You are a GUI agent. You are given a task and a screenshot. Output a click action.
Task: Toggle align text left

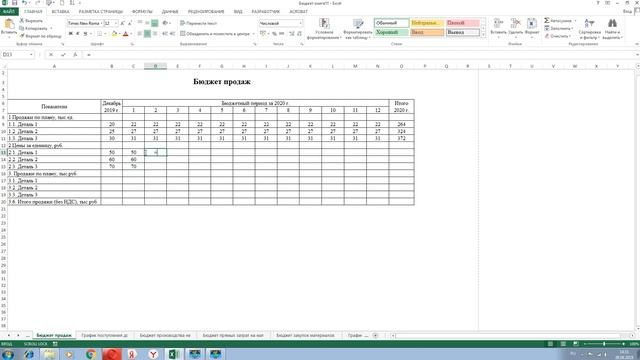pos(140,33)
